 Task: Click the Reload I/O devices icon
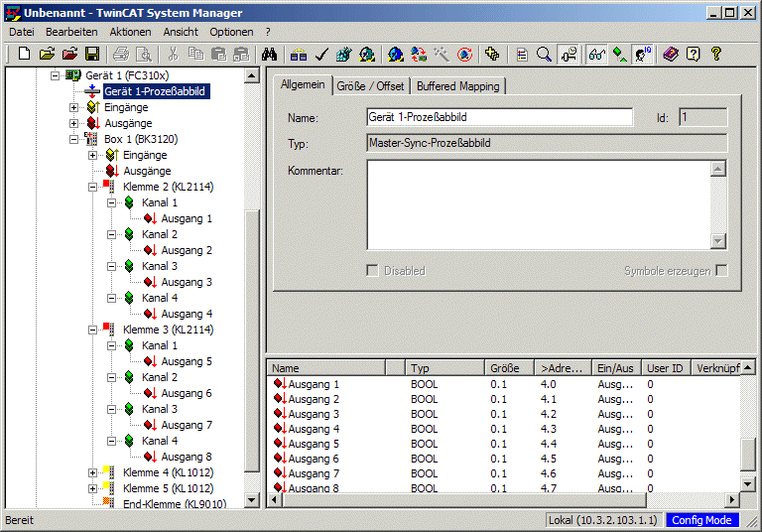click(x=419, y=54)
